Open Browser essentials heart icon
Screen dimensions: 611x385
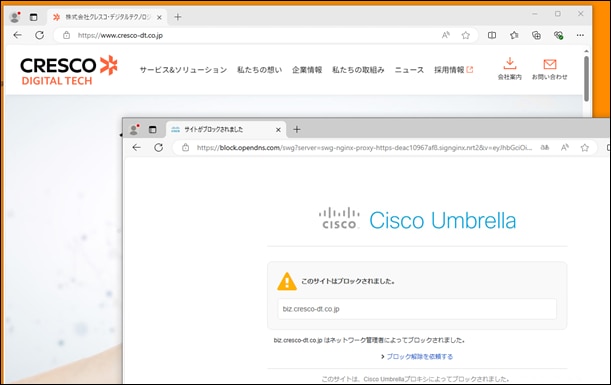tap(558, 35)
